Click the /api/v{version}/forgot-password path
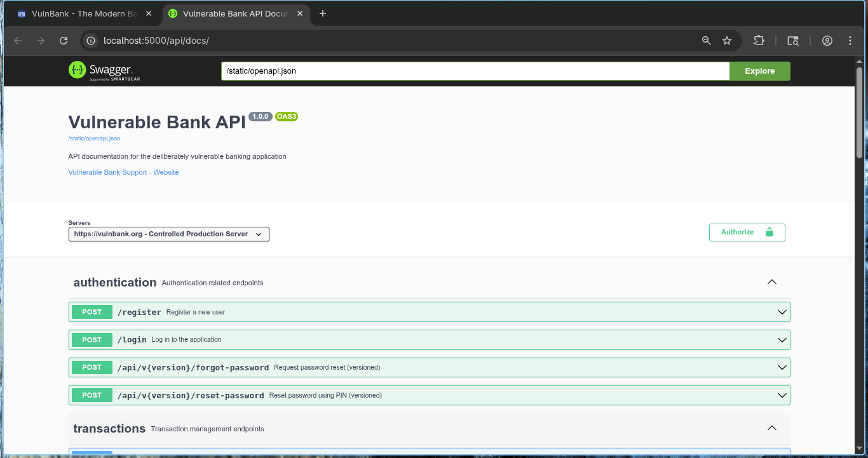Image resolution: width=868 pixels, height=458 pixels. (x=193, y=368)
